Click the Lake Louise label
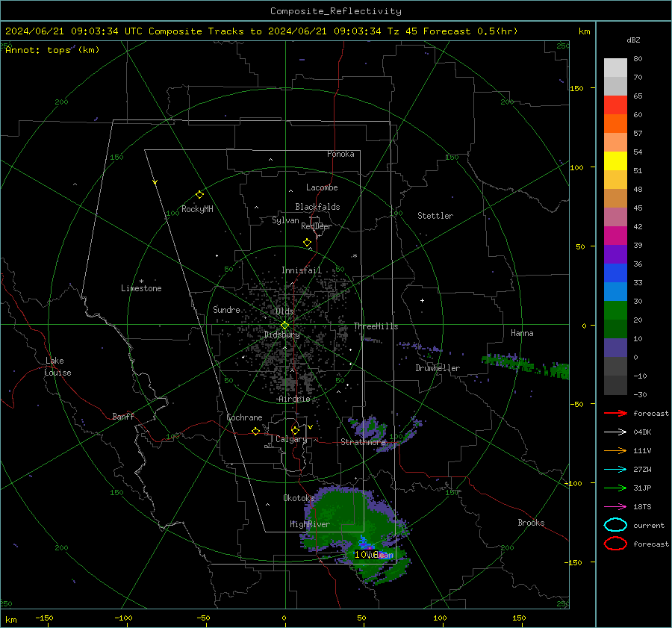 click(x=57, y=367)
